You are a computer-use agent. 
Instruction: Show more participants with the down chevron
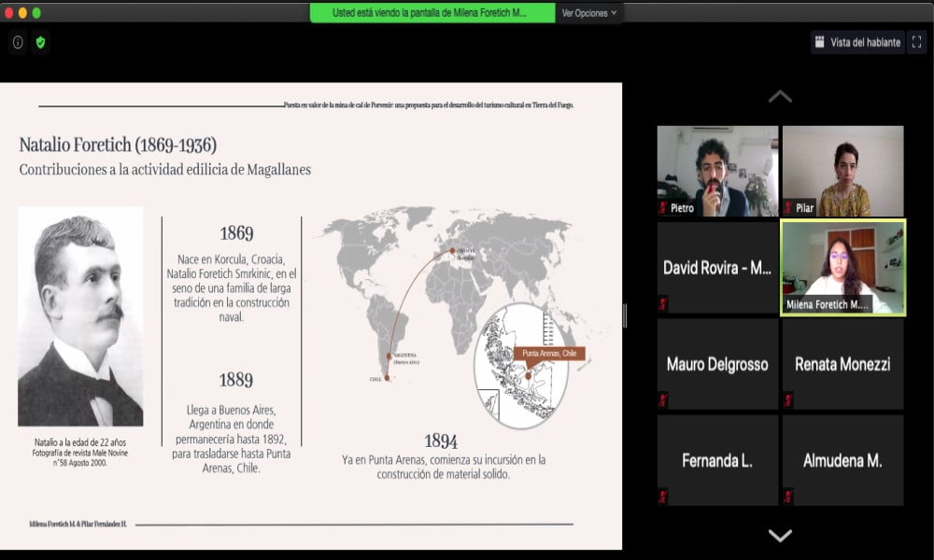780,535
